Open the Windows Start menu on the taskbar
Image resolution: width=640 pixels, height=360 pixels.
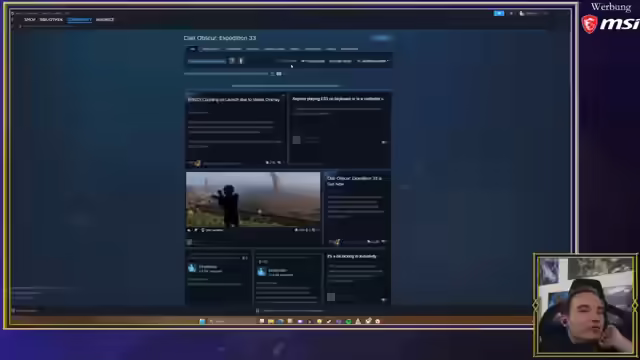pos(202,322)
